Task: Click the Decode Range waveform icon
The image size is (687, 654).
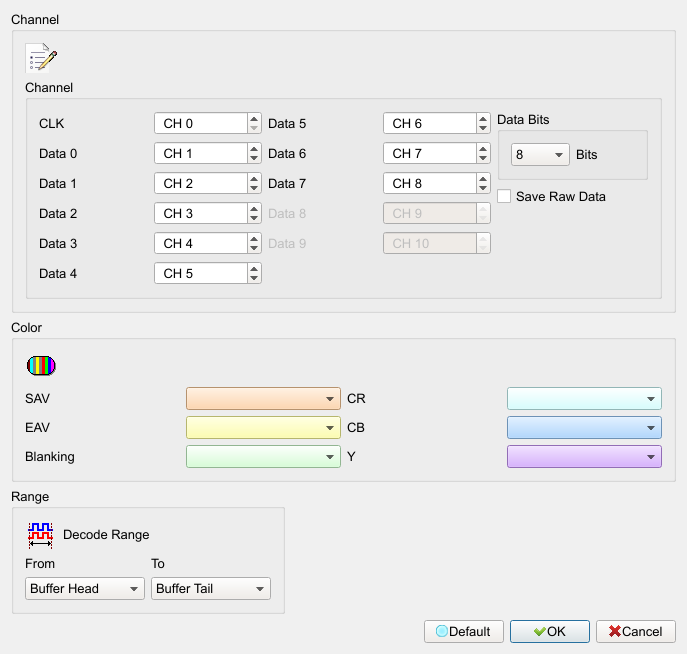Action: coord(40,535)
